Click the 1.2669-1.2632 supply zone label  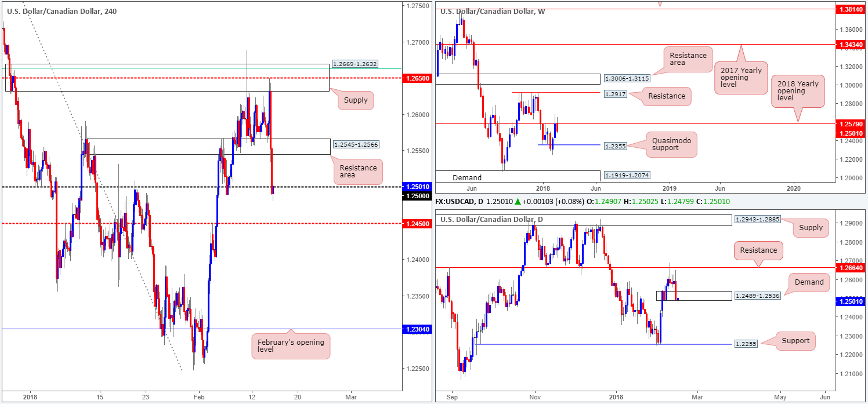pyautogui.click(x=355, y=64)
